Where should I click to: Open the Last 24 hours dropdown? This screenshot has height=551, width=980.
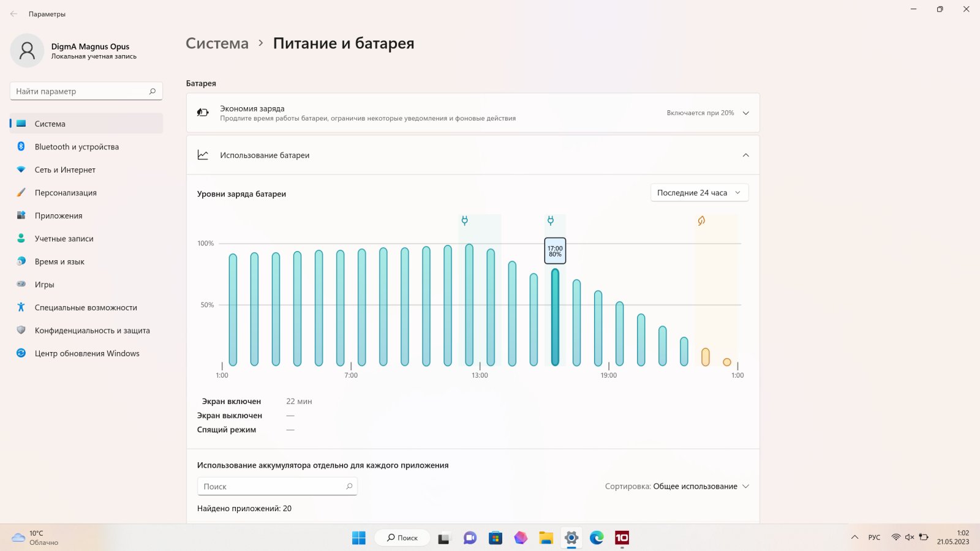click(699, 193)
